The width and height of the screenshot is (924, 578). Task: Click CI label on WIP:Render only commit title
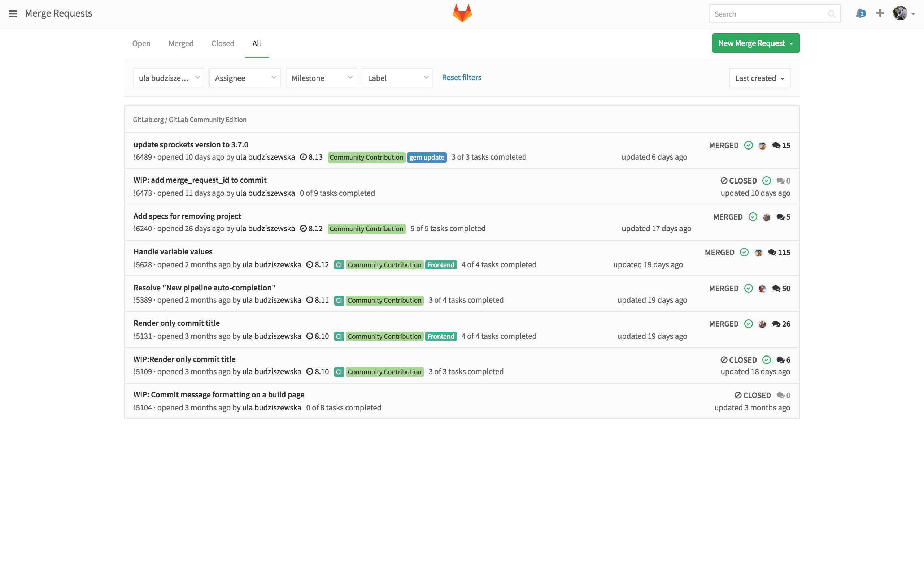(x=339, y=372)
